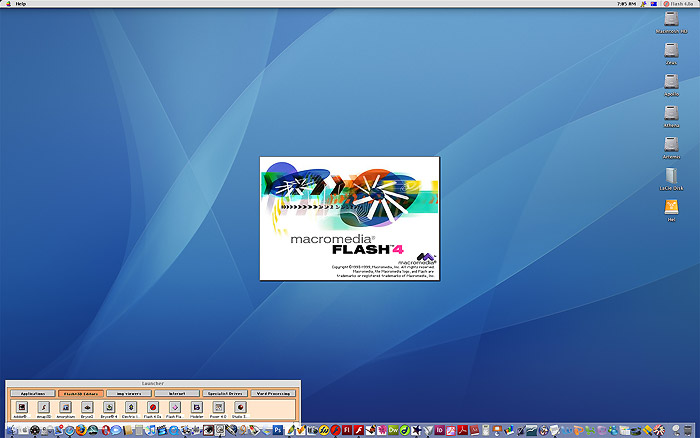Open iTunes from the Dock
The width and height of the screenshot is (700, 438).
150,430
